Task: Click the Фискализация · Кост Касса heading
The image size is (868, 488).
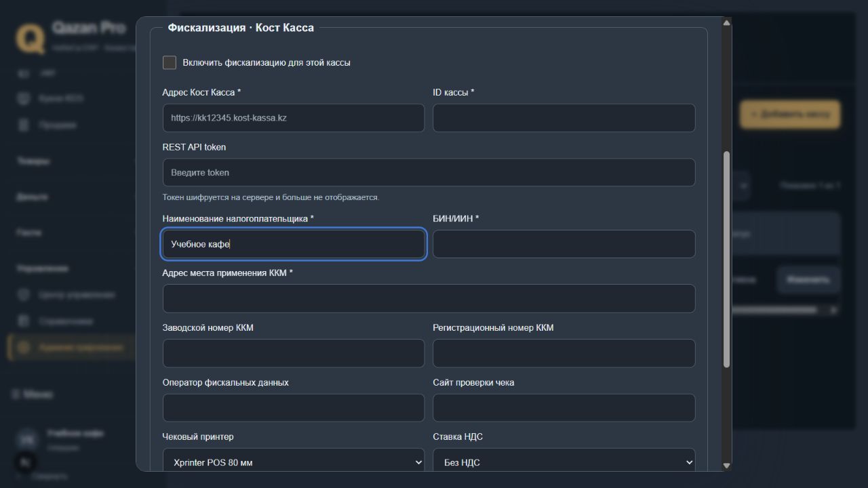Action: point(241,28)
